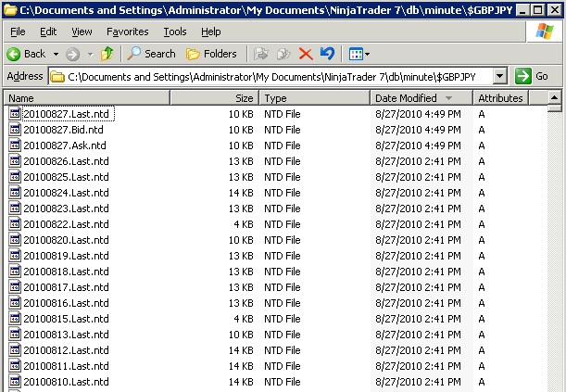Click the file icon of 20100817.Last.ntd
The width and height of the screenshot is (566, 392).
15,287
